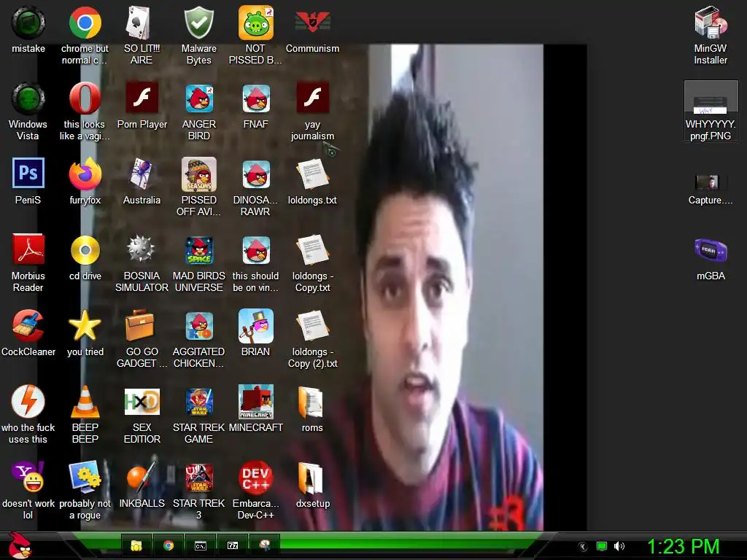Screen dimensions: 747x560
Task: Select the Embarcadero Dev-C++ icon
Action: (x=256, y=478)
